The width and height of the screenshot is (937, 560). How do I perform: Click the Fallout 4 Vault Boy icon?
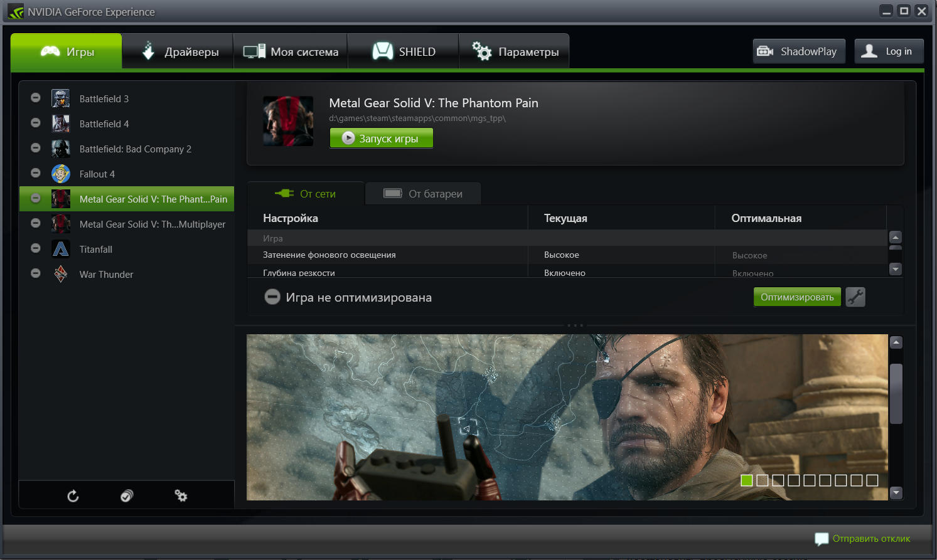tap(61, 174)
